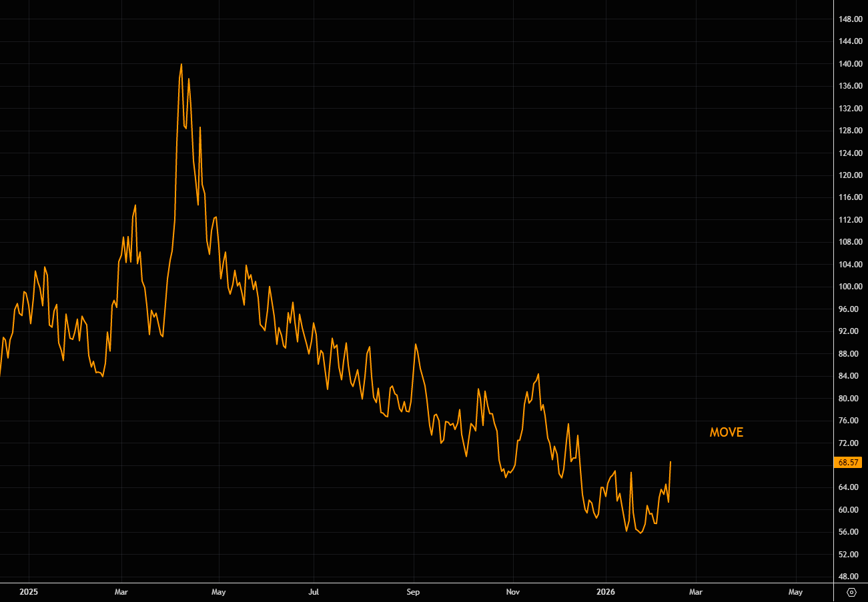868x602 pixels.
Task: Click the 92.00 price scale value
Action: point(851,331)
